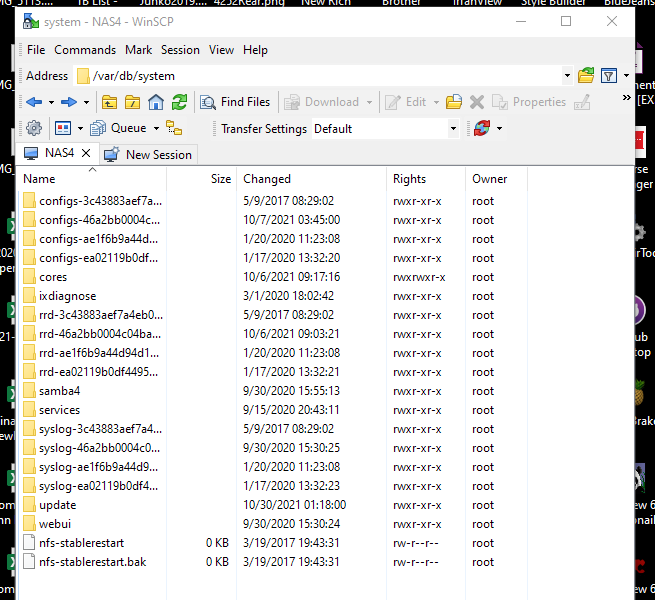This screenshot has width=655, height=600.
Task: Close the NAS4 session tab
Action: [86, 153]
